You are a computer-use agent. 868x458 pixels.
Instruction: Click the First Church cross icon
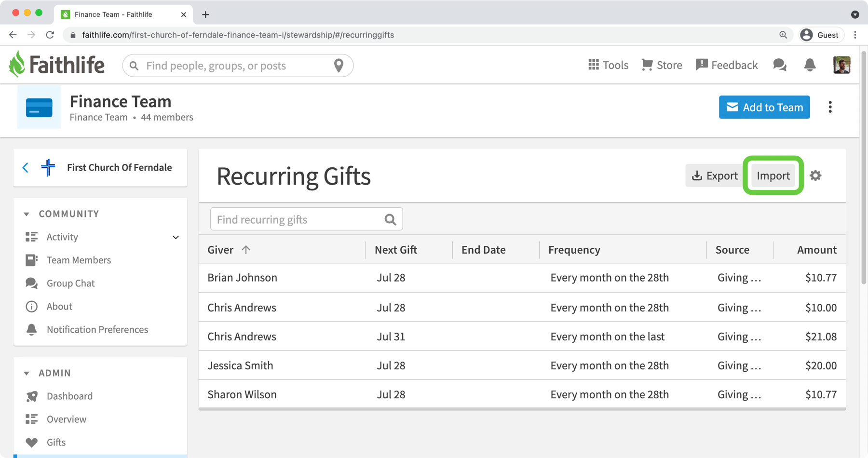point(48,167)
